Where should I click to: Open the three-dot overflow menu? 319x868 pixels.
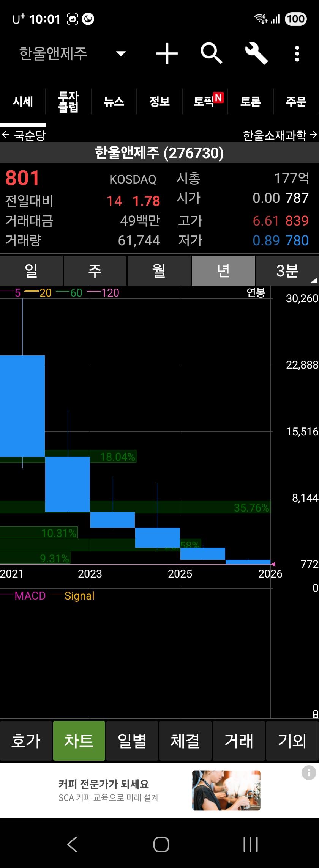pos(297,53)
